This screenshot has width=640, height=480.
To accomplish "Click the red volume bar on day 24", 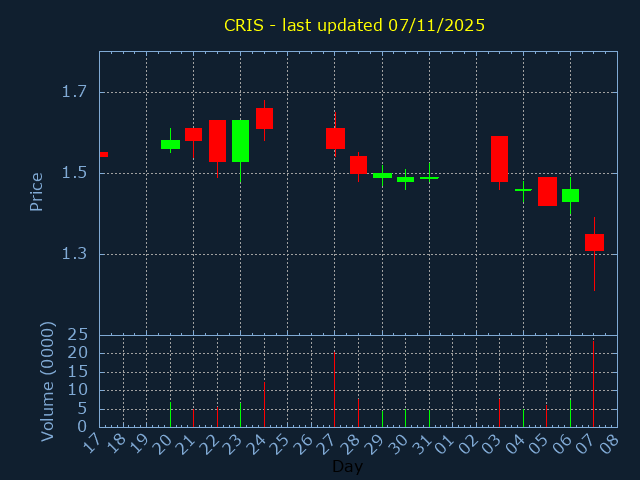I will click(264, 403).
